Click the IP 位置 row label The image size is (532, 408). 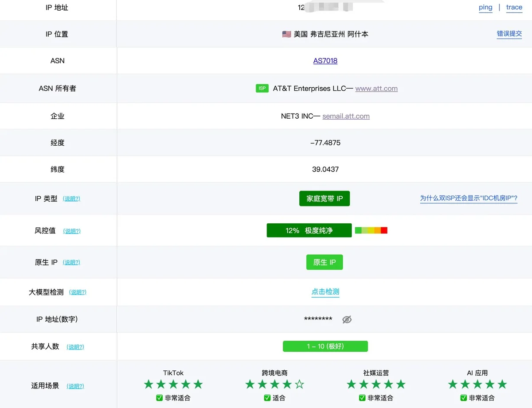57,34
